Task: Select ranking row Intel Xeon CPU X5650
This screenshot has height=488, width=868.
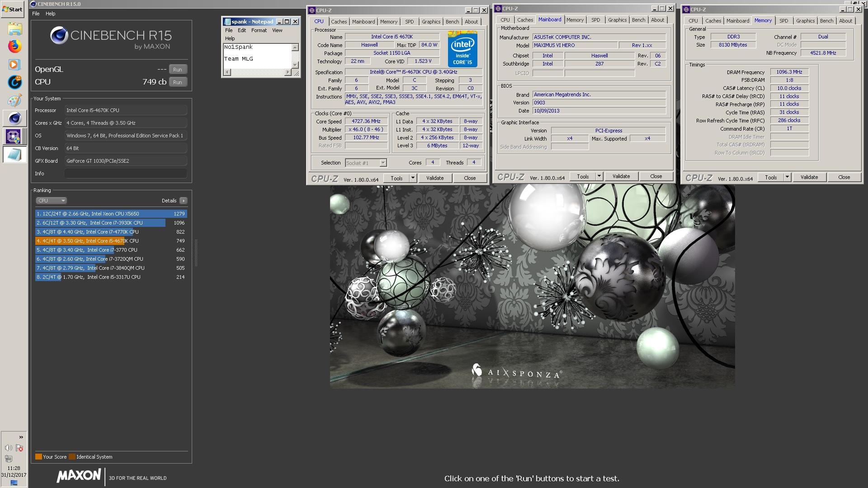Action: click(x=111, y=214)
